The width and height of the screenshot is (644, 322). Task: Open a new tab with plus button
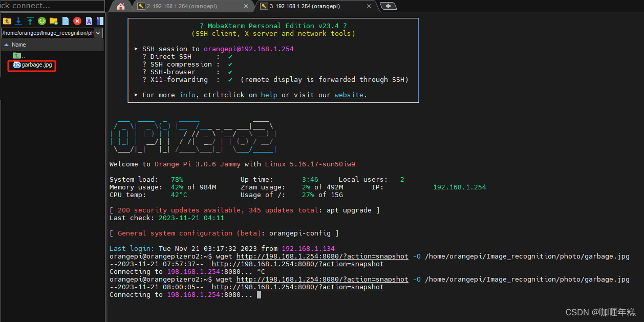[x=389, y=6]
